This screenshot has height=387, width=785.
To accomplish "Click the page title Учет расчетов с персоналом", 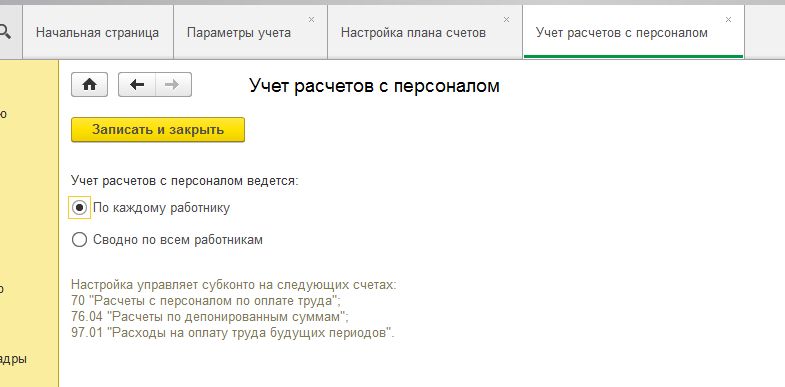I will pyautogui.click(x=374, y=86).
